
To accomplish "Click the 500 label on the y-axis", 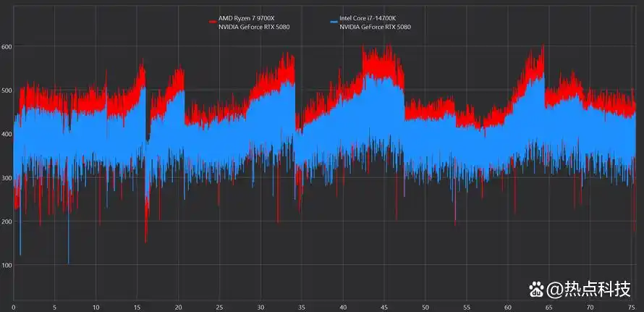I will (7, 90).
